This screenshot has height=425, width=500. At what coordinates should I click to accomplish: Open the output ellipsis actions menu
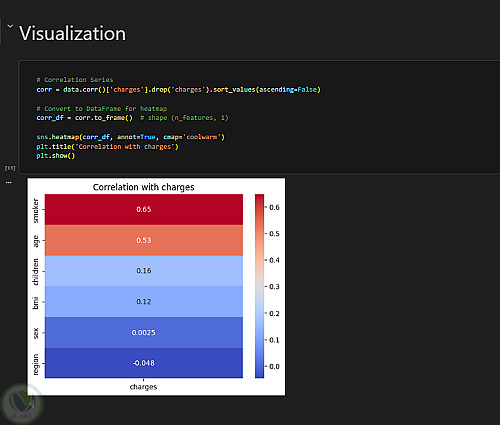[x=9, y=182]
